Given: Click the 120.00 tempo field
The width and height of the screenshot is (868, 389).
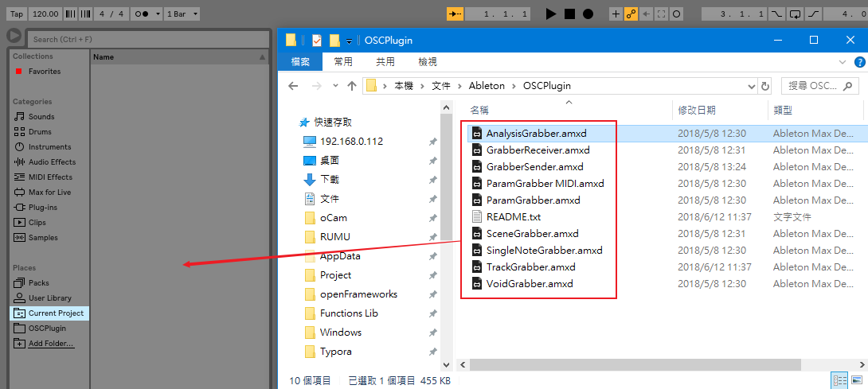Looking at the screenshot, I should (45, 14).
